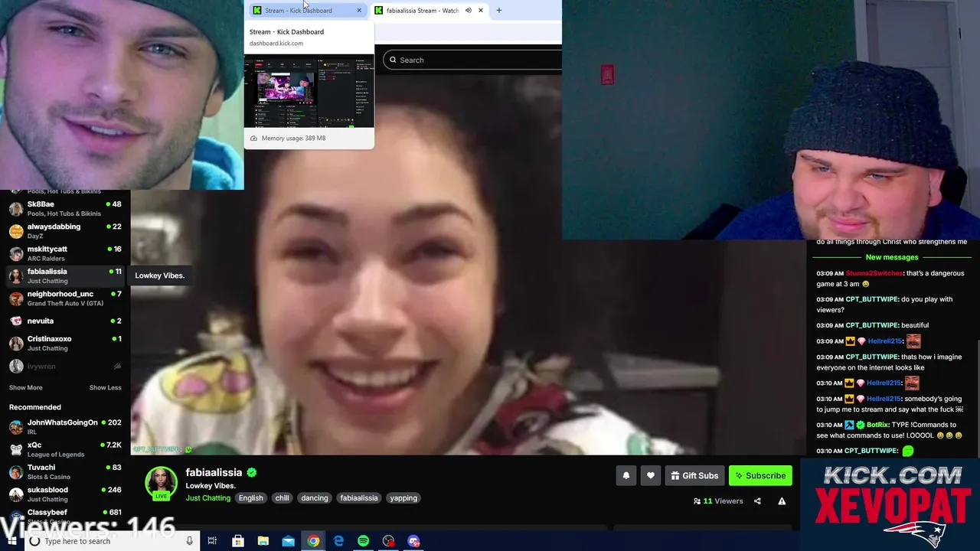Click the Kick logo on Dashboard tab
Viewport: 980px width, 551px height.
[257, 11]
